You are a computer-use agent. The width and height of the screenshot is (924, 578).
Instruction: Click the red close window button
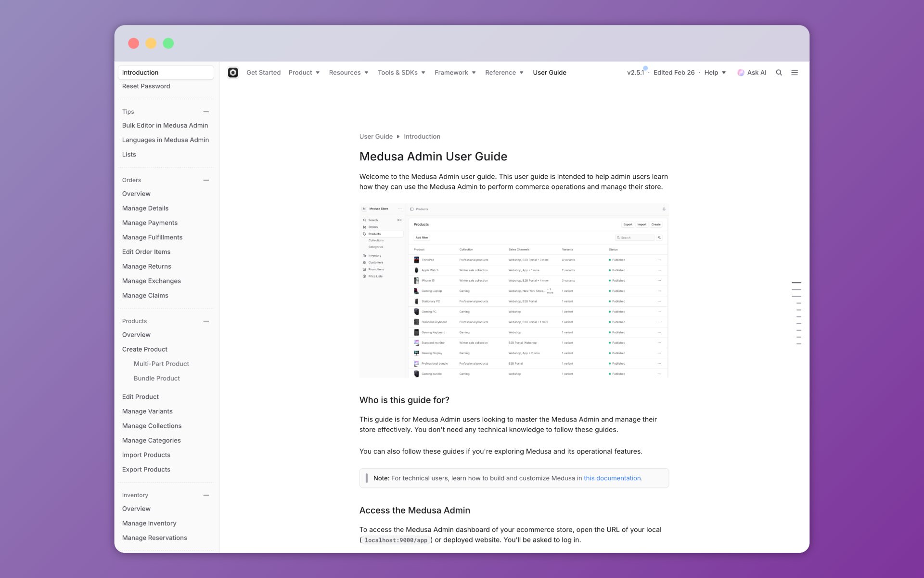click(x=134, y=43)
